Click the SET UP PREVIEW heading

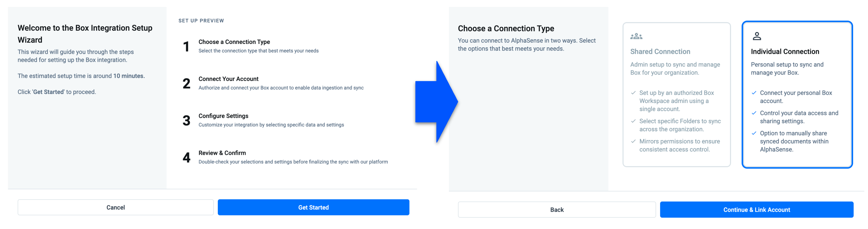(x=201, y=21)
